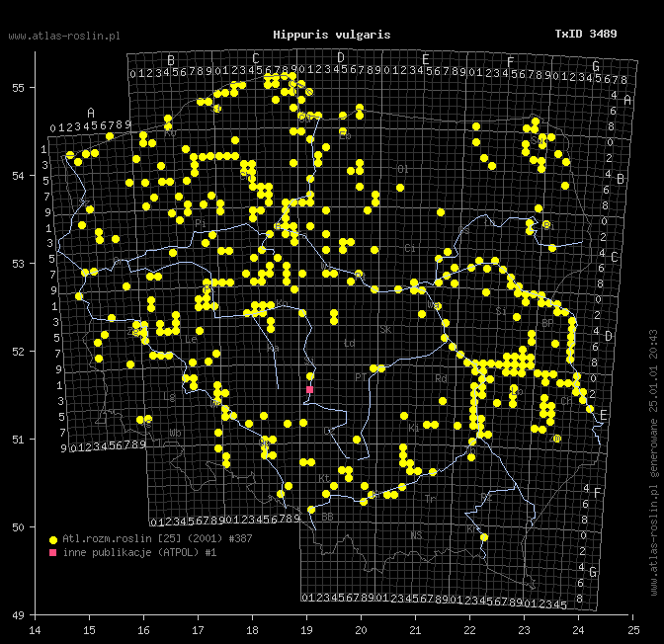Image resolution: width=664 pixels, height=644 pixels.
Task: Click ATPOL row letter D on right edge
Action: pyautogui.click(x=609, y=336)
